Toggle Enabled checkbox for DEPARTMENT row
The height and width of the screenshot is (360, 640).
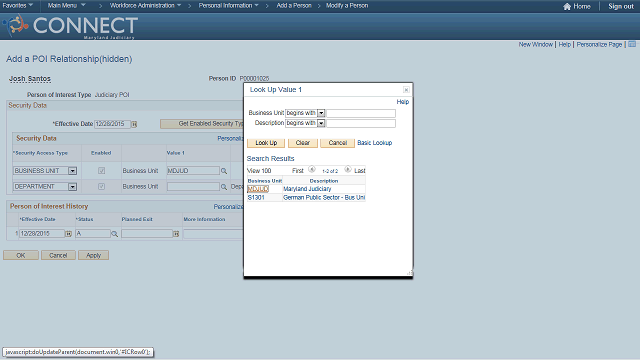(x=101, y=187)
